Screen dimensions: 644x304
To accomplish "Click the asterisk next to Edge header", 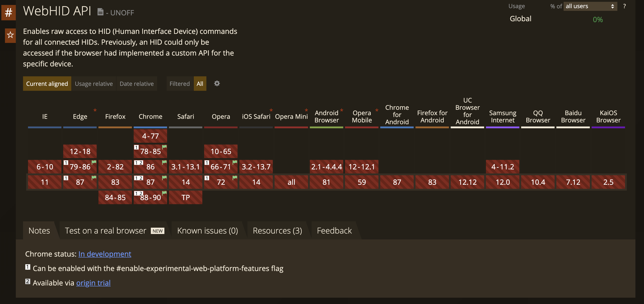I will [95, 110].
